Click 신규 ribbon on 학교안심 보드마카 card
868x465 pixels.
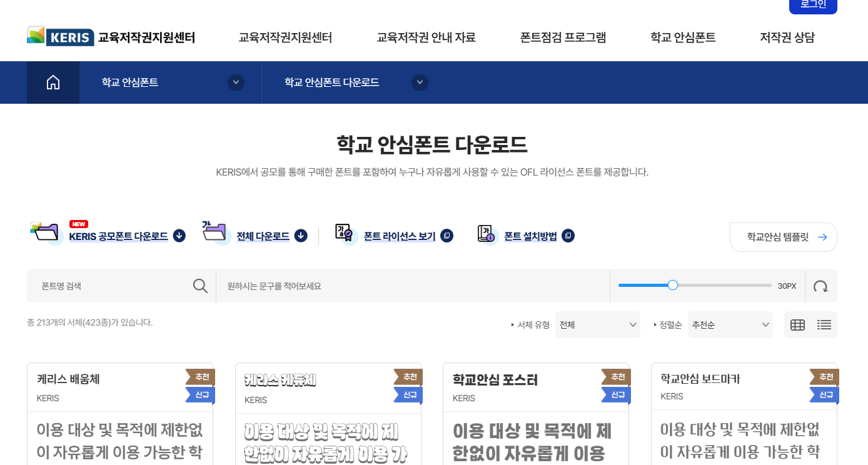[824, 395]
